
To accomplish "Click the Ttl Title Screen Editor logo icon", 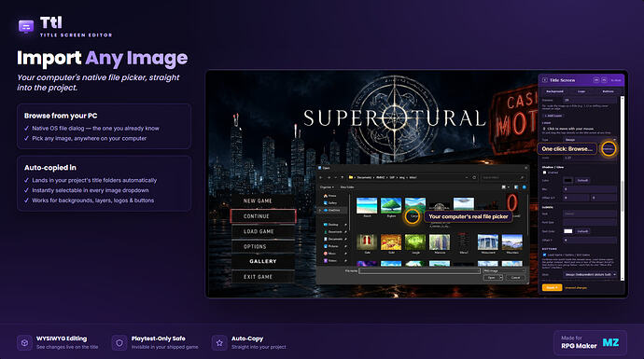I will coord(26,27).
